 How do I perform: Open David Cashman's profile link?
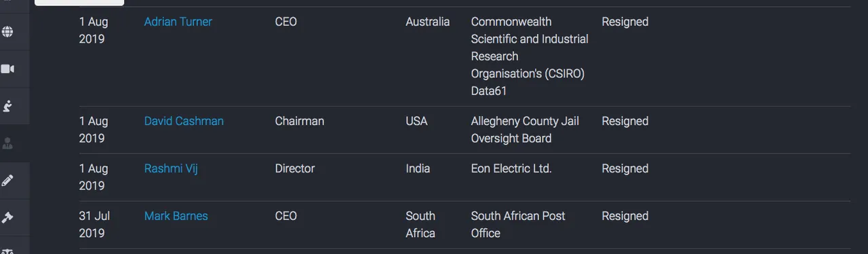click(184, 121)
